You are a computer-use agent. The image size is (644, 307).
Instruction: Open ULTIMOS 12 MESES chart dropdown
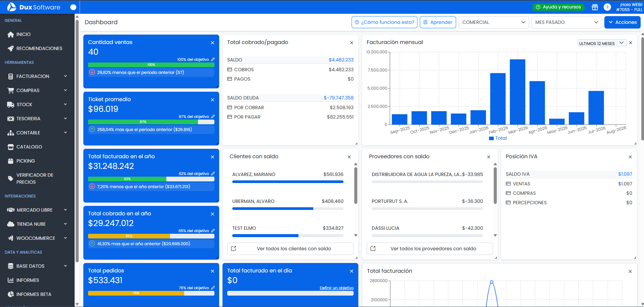tap(602, 43)
